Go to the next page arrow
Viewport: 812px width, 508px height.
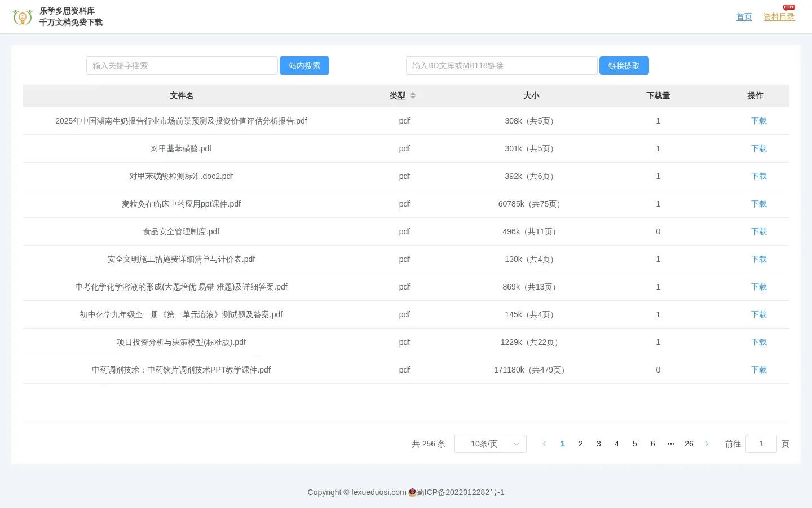pyautogui.click(x=707, y=444)
